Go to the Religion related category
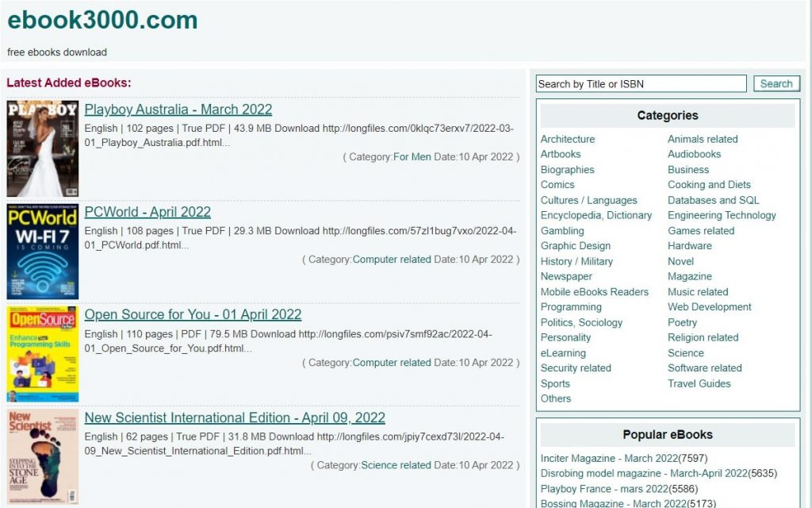 click(703, 337)
